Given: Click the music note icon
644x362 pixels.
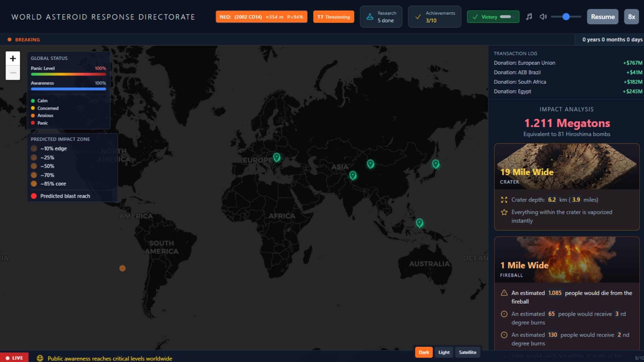Looking at the screenshot, I should [529, 17].
